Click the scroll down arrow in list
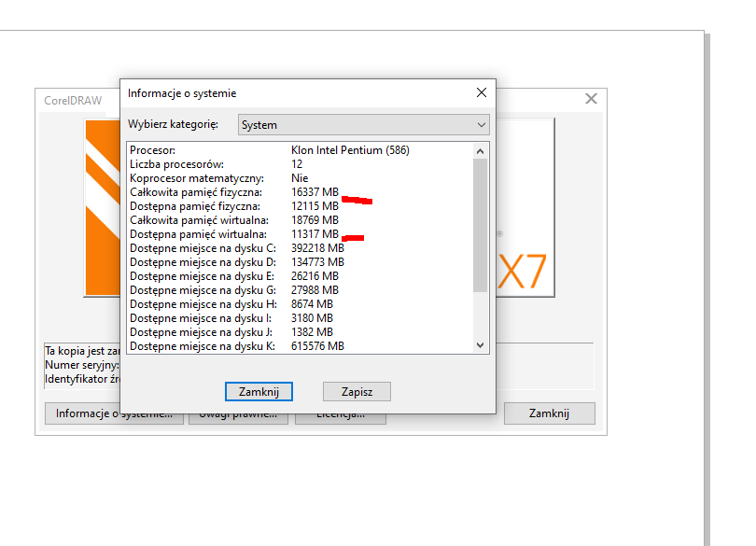This screenshot has width=756, height=546. pyautogui.click(x=480, y=345)
